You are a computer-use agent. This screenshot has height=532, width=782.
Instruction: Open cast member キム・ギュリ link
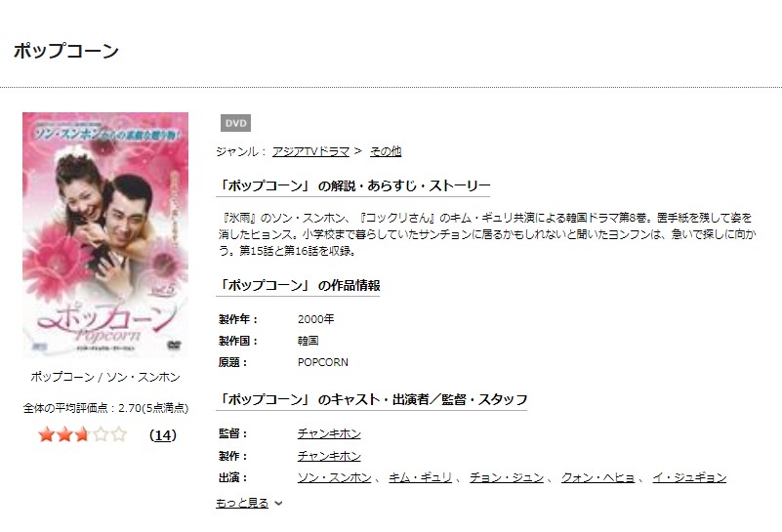coord(420,477)
